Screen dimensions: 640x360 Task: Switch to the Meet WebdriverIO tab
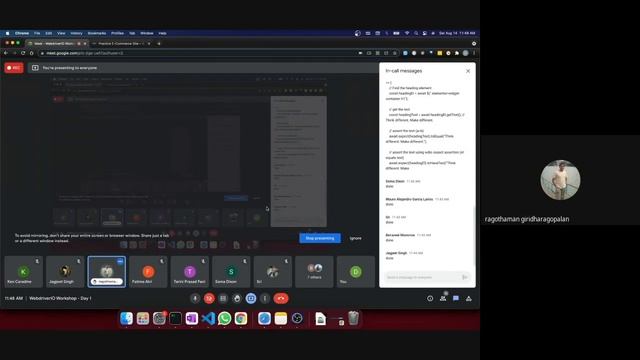click(56, 43)
